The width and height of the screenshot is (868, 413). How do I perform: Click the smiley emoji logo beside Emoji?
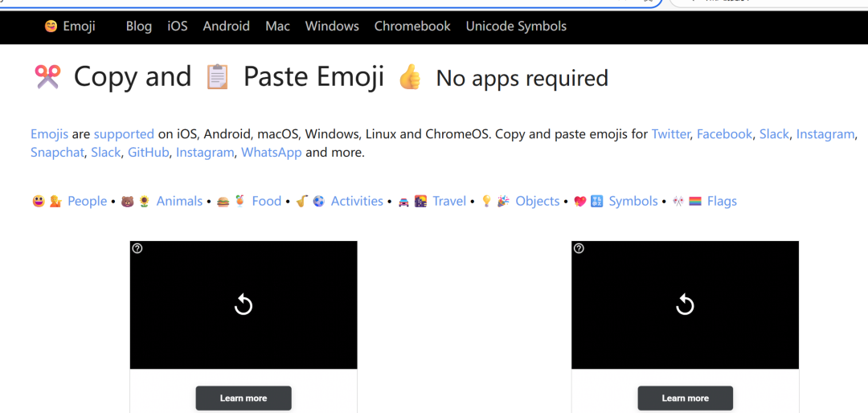(51, 27)
